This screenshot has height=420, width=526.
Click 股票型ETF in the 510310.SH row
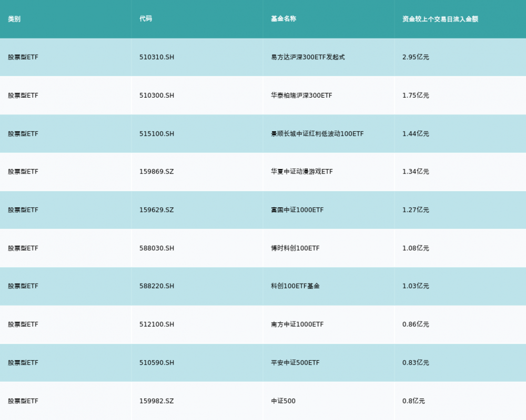click(x=23, y=57)
